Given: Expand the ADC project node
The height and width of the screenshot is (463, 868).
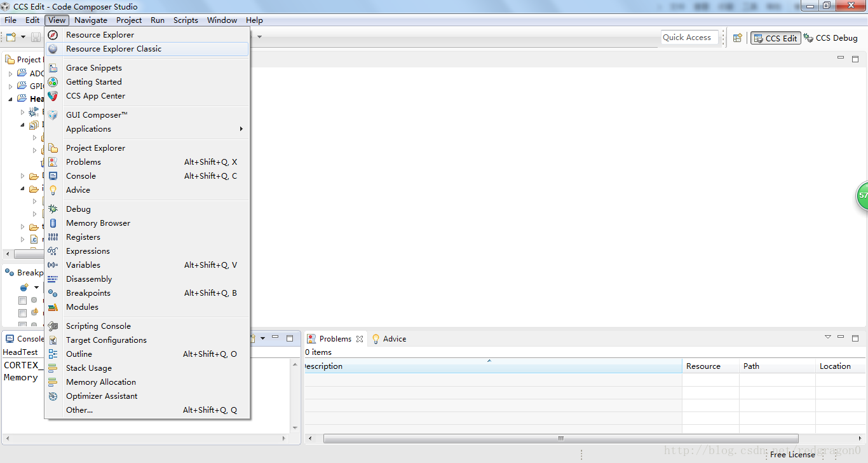Looking at the screenshot, I should tap(10, 74).
